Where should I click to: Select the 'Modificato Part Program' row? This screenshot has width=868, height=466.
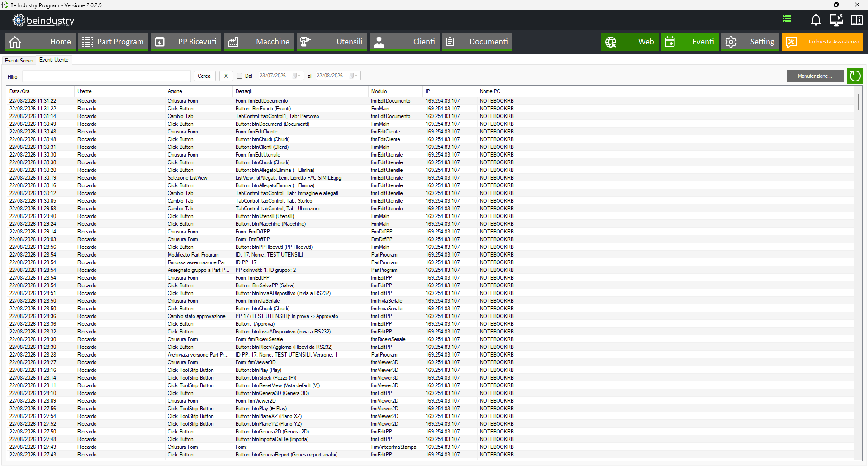pos(430,255)
